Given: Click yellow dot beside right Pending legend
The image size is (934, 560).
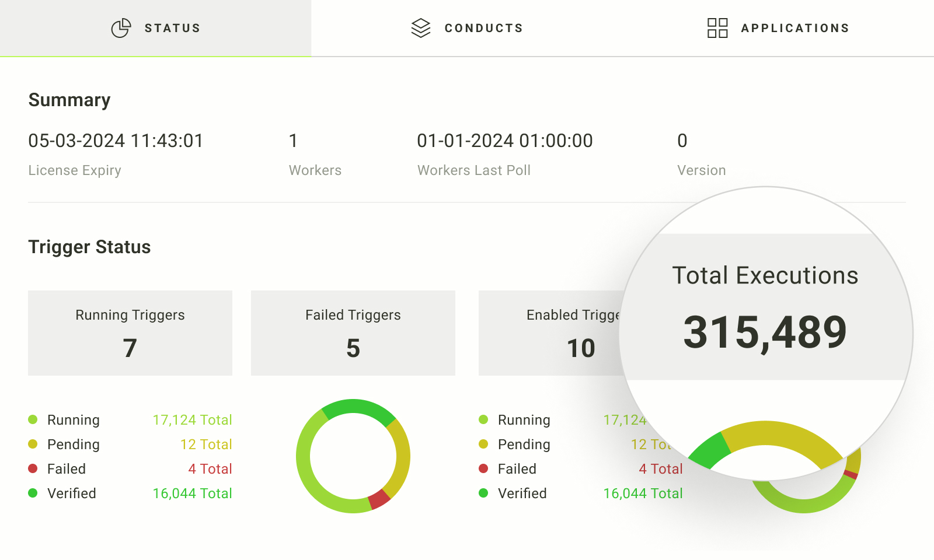Looking at the screenshot, I should [483, 444].
